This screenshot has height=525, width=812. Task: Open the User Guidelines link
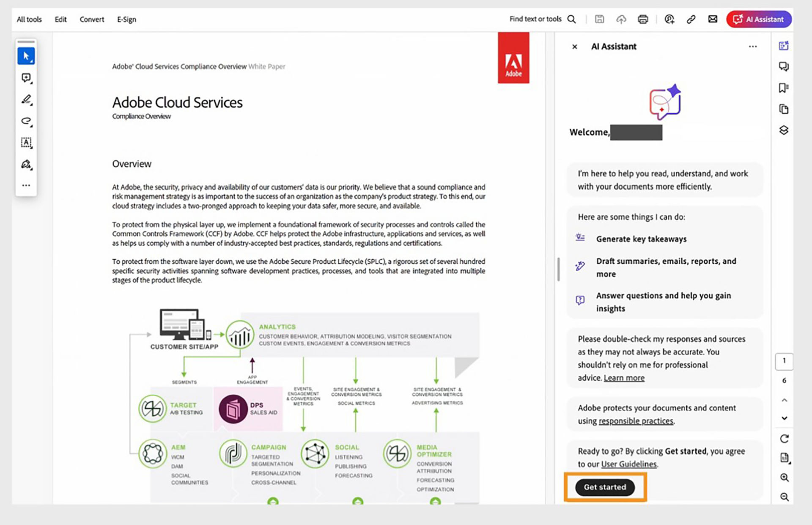coord(629,464)
